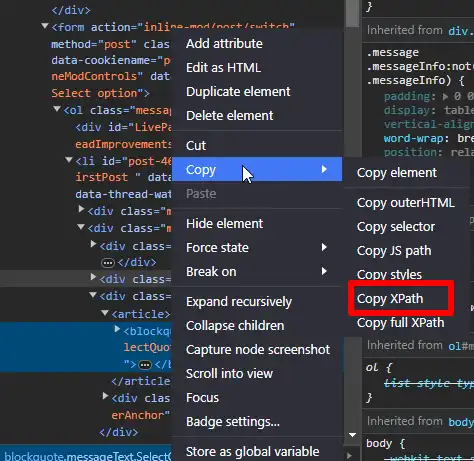
Task: Select Scroll into view option
Action: click(229, 374)
